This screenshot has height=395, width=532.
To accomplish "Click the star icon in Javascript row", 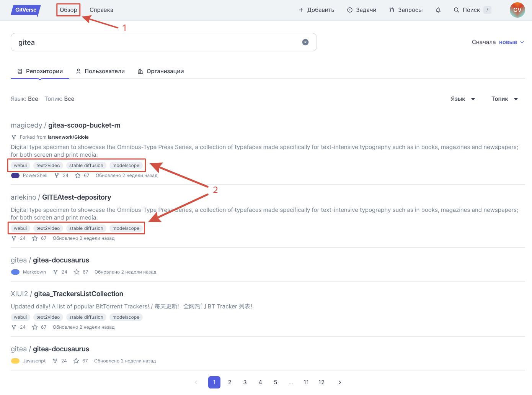I will click(76, 361).
